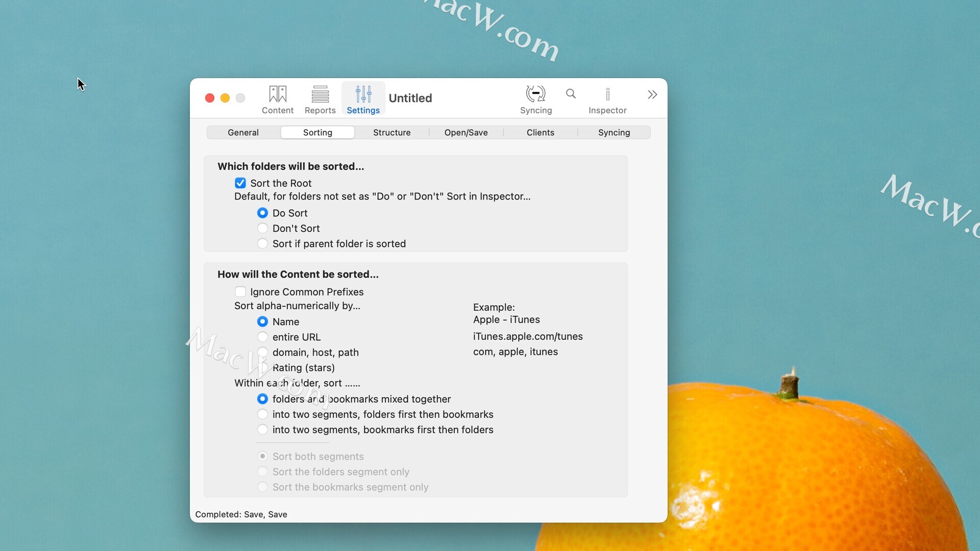Click example text 'com, apple, itunes'
Screen dimensions: 980x551
tap(516, 352)
